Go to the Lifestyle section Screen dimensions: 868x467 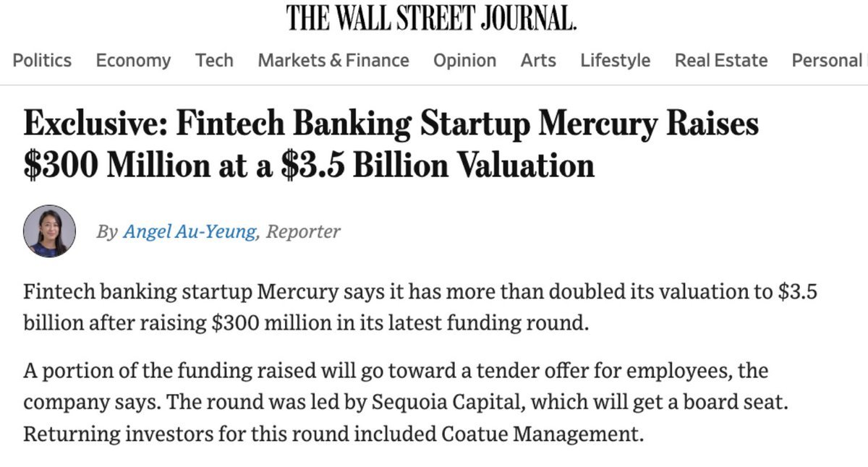[615, 61]
